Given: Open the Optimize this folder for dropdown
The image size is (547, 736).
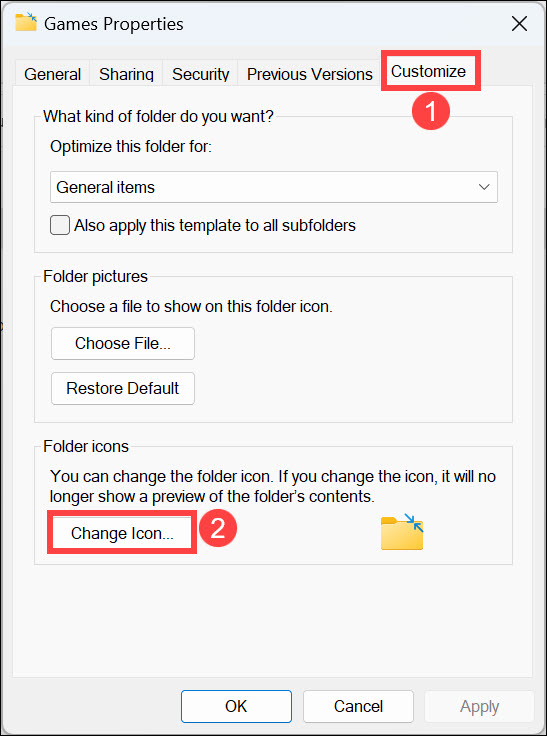Looking at the screenshot, I should point(274,187).
